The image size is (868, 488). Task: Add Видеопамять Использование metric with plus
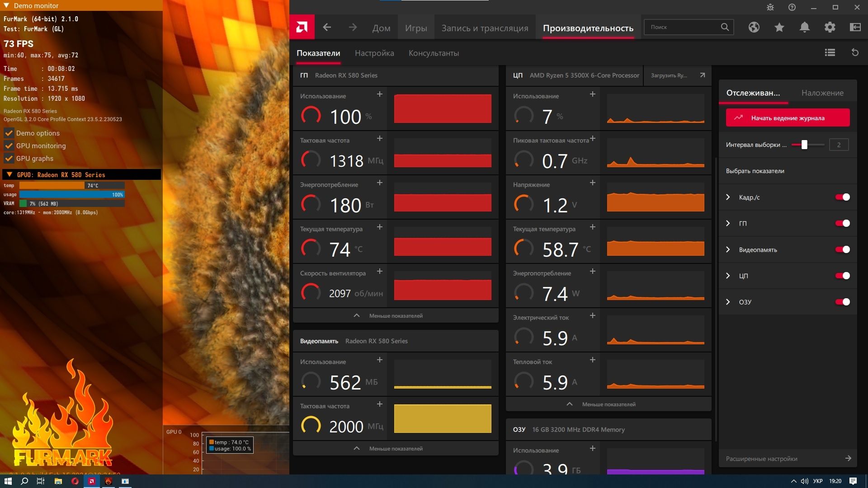tap(380, 360)
